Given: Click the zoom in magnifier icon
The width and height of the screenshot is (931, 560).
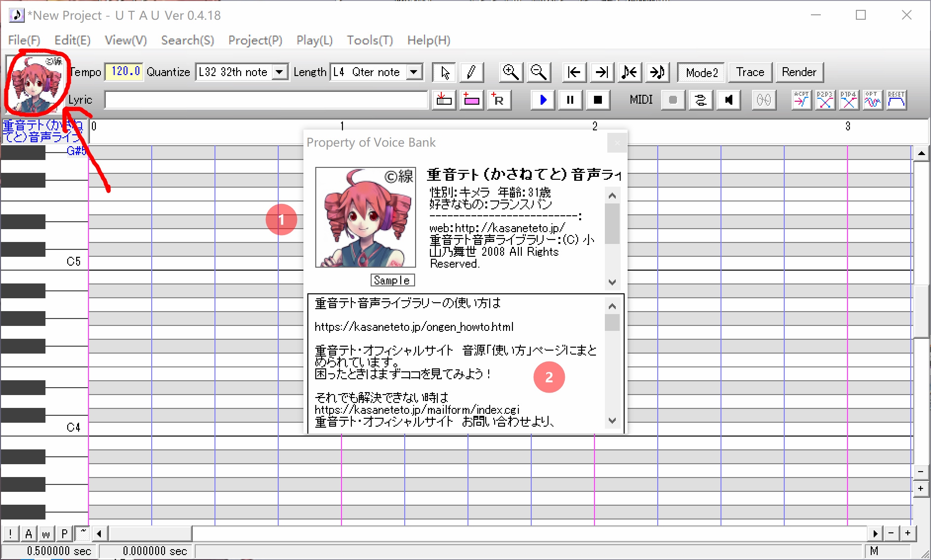Looking at the screenshot, I should (511, 73).
